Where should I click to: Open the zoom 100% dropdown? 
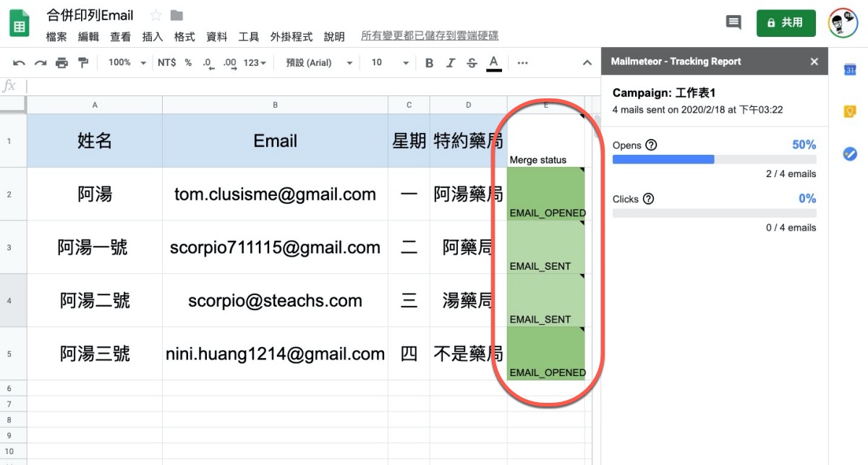coord(127,63)
